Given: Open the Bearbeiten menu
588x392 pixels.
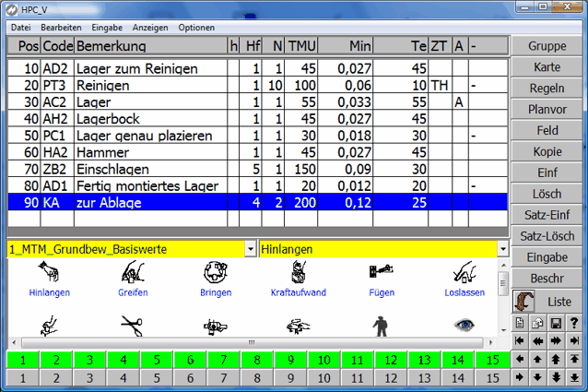Looking at the screenshot, I should coord(60,28).
